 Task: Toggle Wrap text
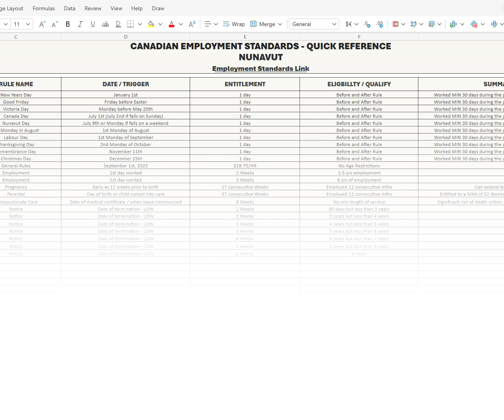tap(234, 24)
